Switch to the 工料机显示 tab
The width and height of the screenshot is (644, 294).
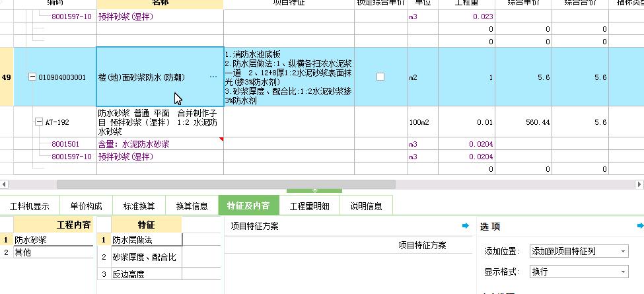[30, 205]
